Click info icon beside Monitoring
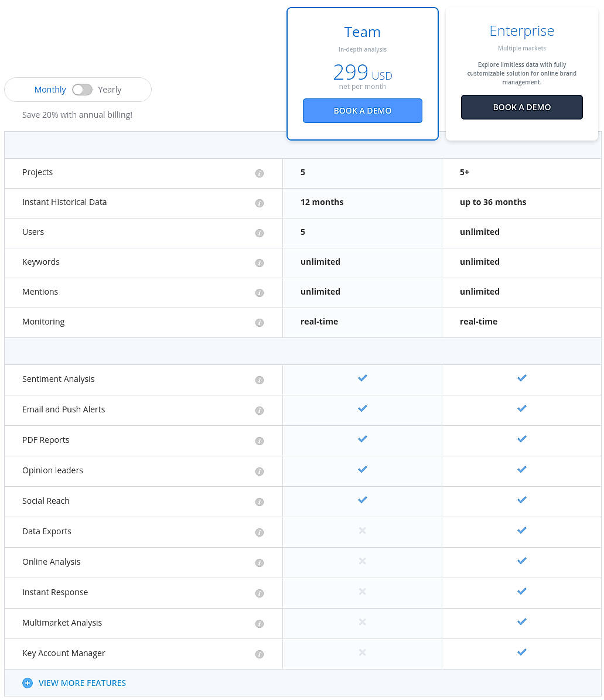The width and height of the screenshot is (604, 700). (260, 323)
